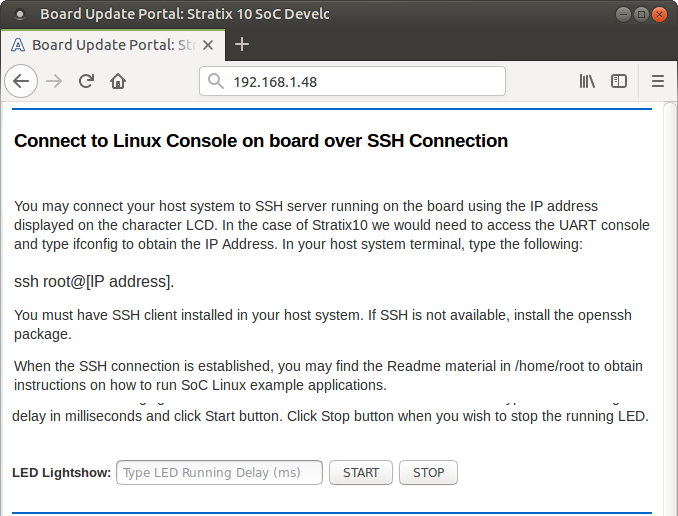Open the Firefox hamburger menu
The height and width of the screenshot is (516, 678).
coord(657,82)
